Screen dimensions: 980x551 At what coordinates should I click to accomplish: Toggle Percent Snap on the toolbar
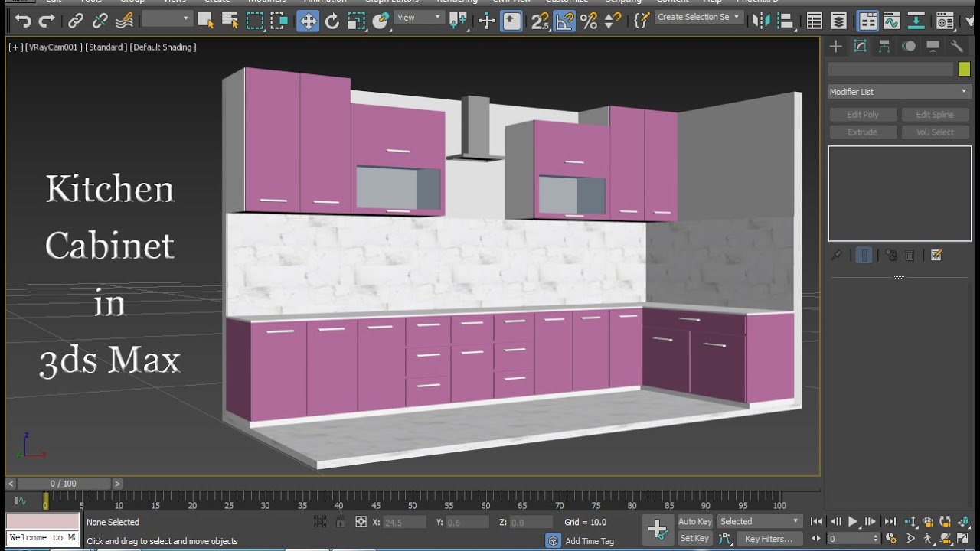(589, 21)
